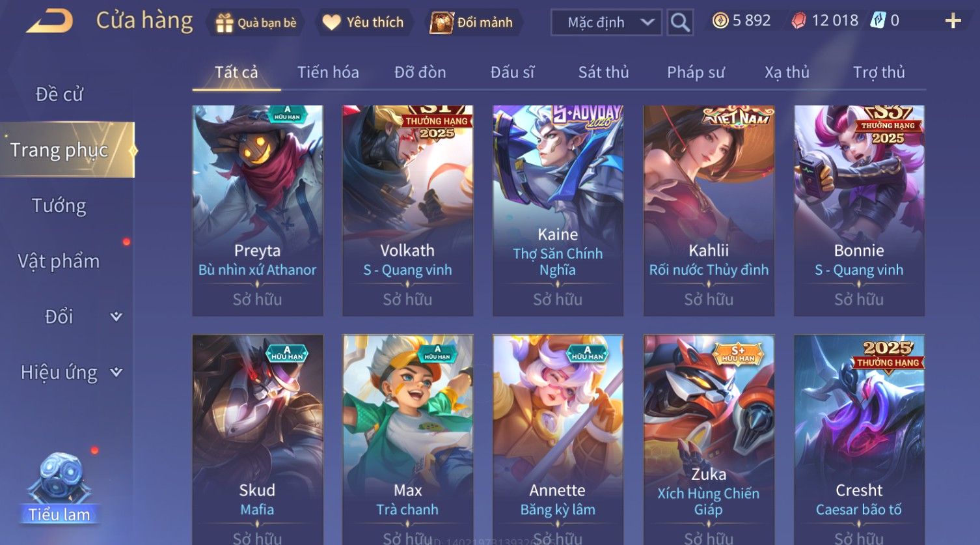Click the red gem currency icon
Image resolution: width=980 pixels, height=545 pixels.
[x=798, y=21]
